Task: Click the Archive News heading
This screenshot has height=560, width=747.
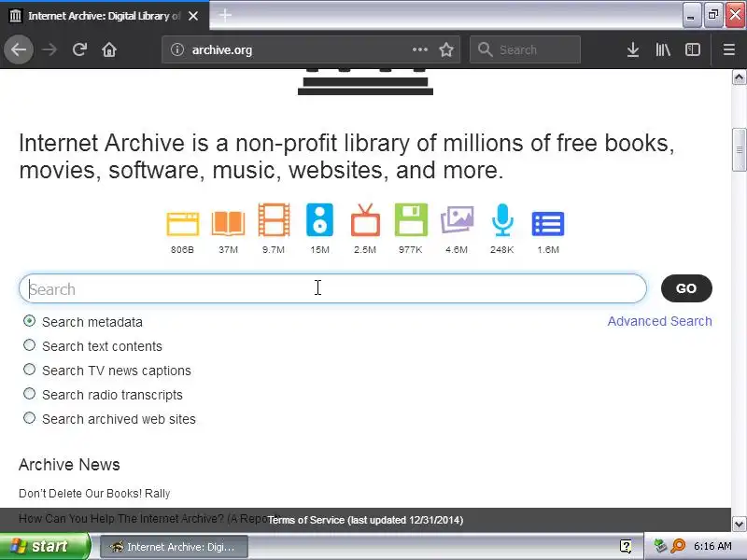Action: [x=69, y=465]
